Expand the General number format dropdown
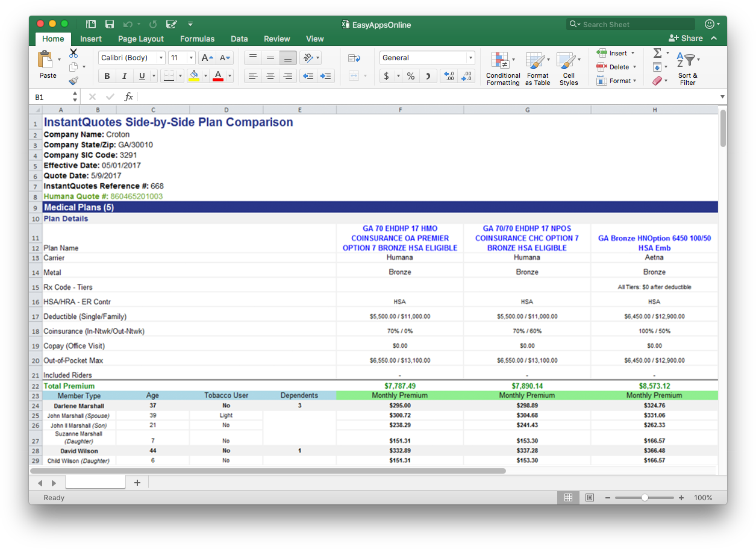 click(x=470, y=58)
